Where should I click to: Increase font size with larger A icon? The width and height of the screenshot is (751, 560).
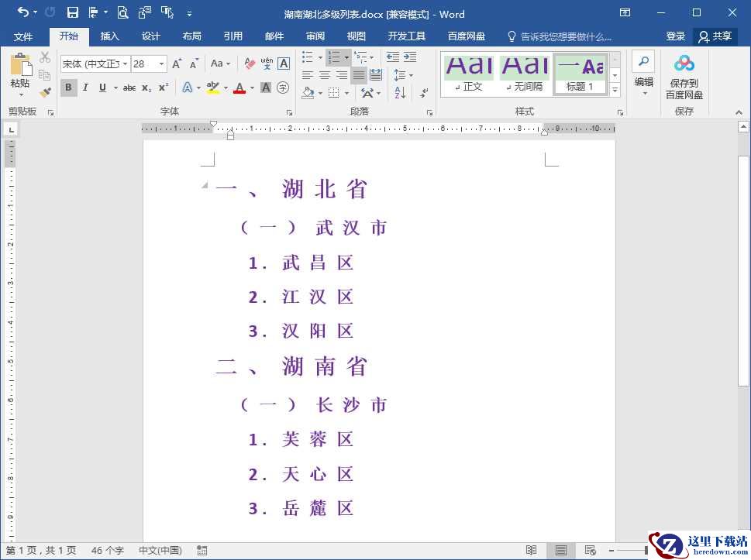coord(177,64)
